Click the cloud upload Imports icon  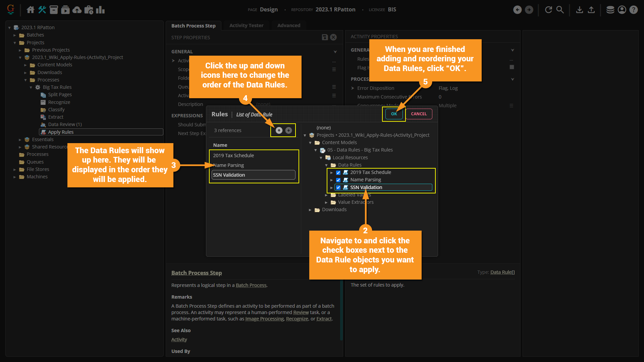coord(77,10)
